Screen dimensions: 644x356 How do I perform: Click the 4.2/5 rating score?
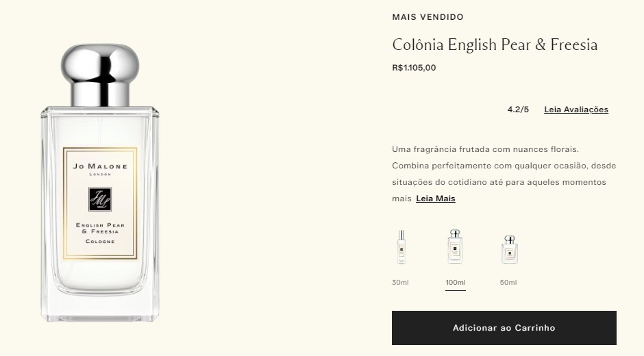click(x=518, y=110)
